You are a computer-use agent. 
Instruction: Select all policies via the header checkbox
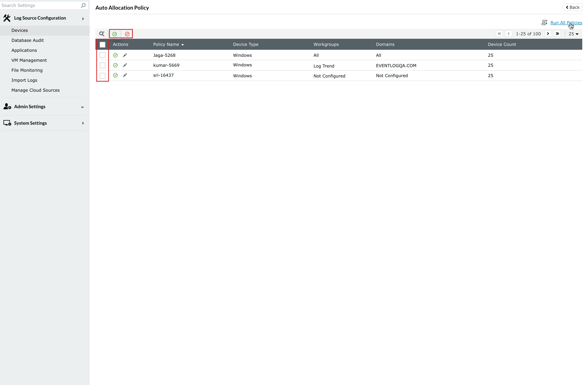click(103, 45)
